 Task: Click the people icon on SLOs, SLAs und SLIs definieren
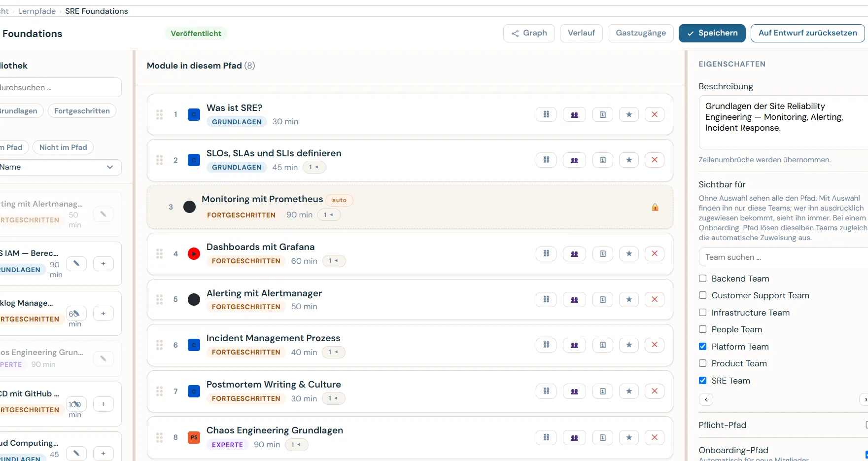(574, 160)
